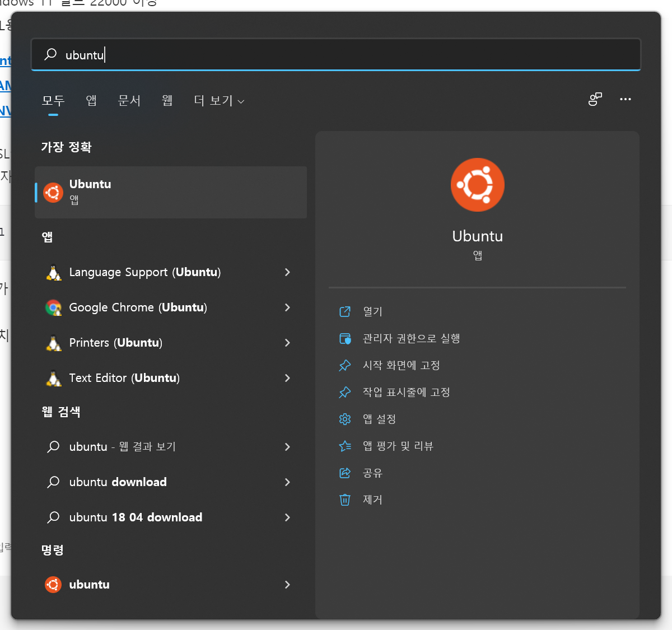Select the 'ubuntu 18 04 download' suggestion
The image size is (672, 630).
171,517
